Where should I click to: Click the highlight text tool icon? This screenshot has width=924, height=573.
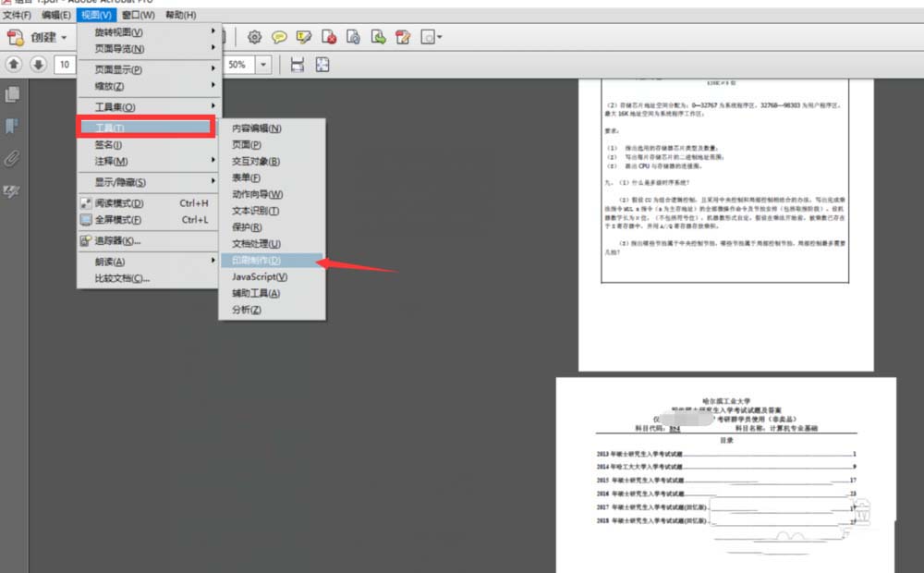click(x=303, y=37)
